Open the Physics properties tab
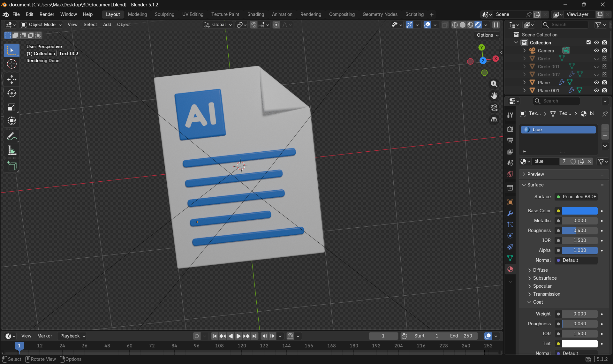This screenshot has width=613, height=364. click(510, 236)
